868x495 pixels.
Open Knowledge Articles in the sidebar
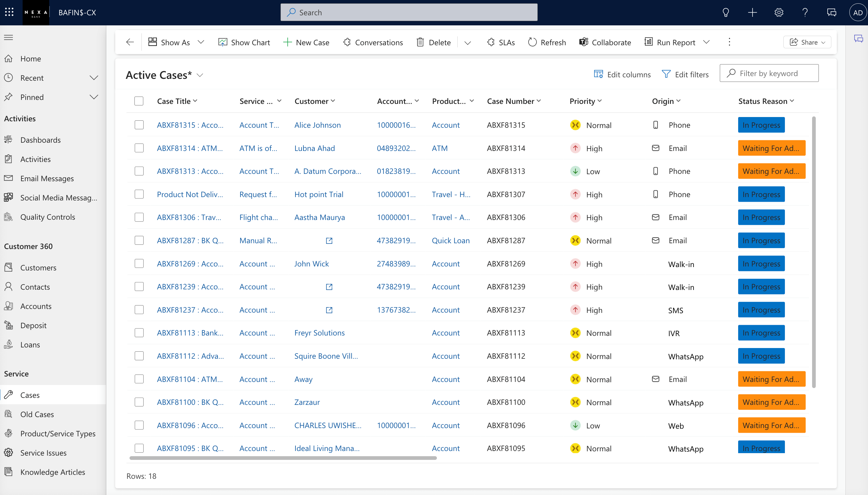pos(53,472)
